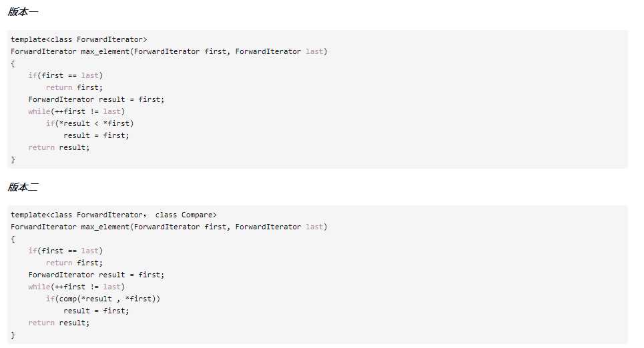Click the first template<class ForwardIterator> line

(x=79, y=39)
